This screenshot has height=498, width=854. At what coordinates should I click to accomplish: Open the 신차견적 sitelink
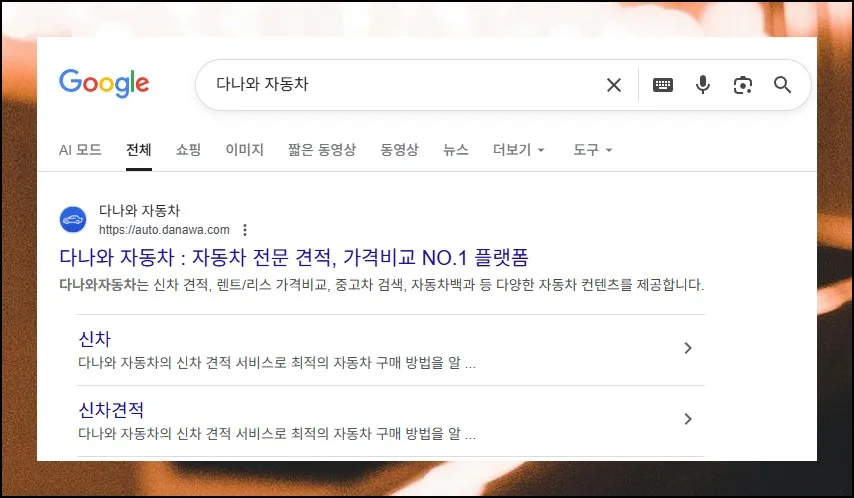(111, 410)
